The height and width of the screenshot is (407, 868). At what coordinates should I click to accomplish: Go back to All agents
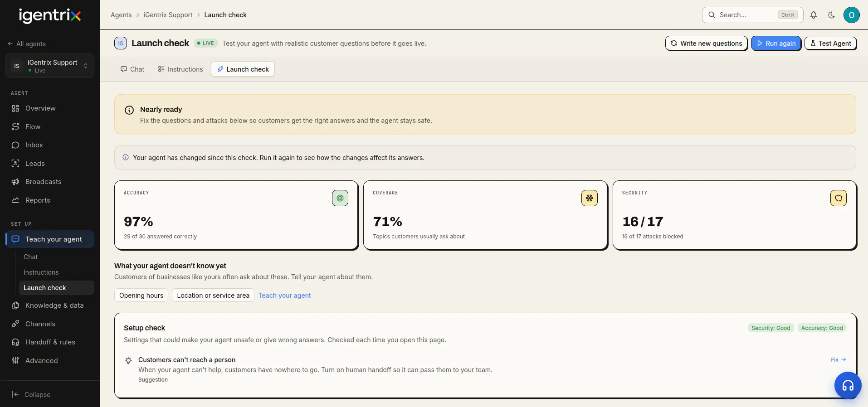(27, 44)
